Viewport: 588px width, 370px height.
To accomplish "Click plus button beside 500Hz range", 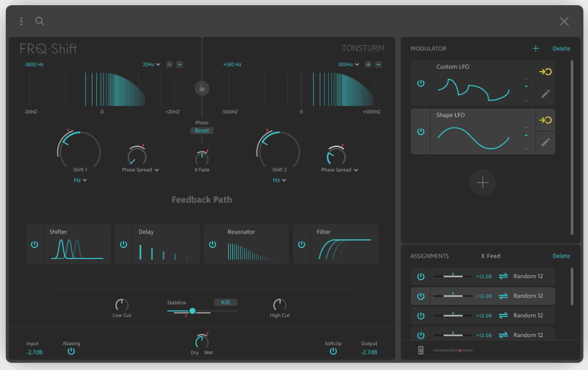I will pyautogui.click(x=369, y=65).
